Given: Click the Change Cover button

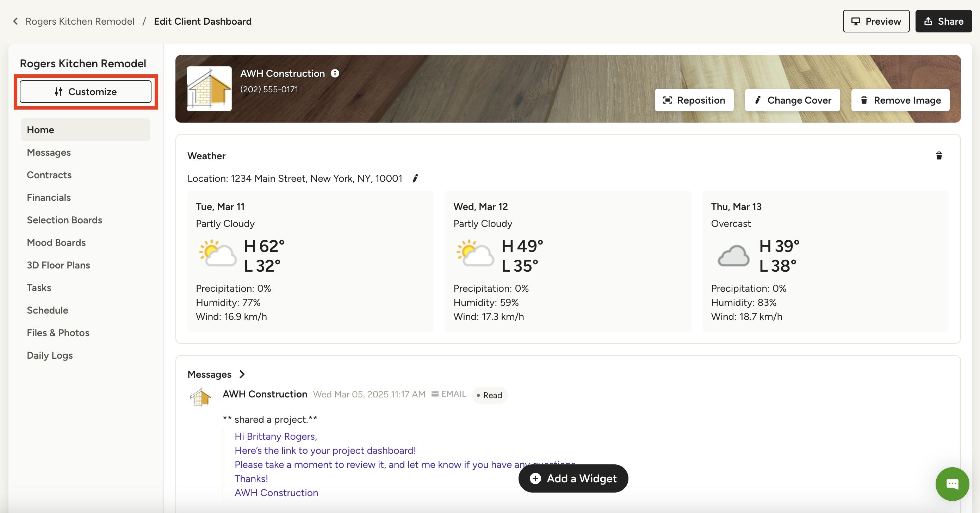Looking at the screenshot, I should [793, 100].
